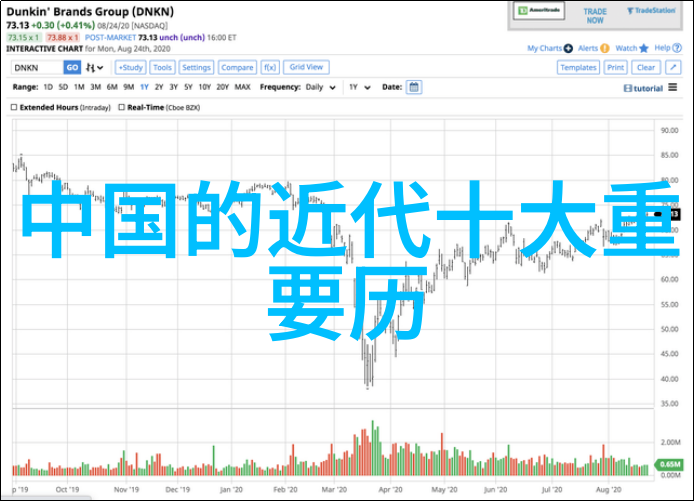
Task: Select the 2Y range
Action: pos(159,87)
